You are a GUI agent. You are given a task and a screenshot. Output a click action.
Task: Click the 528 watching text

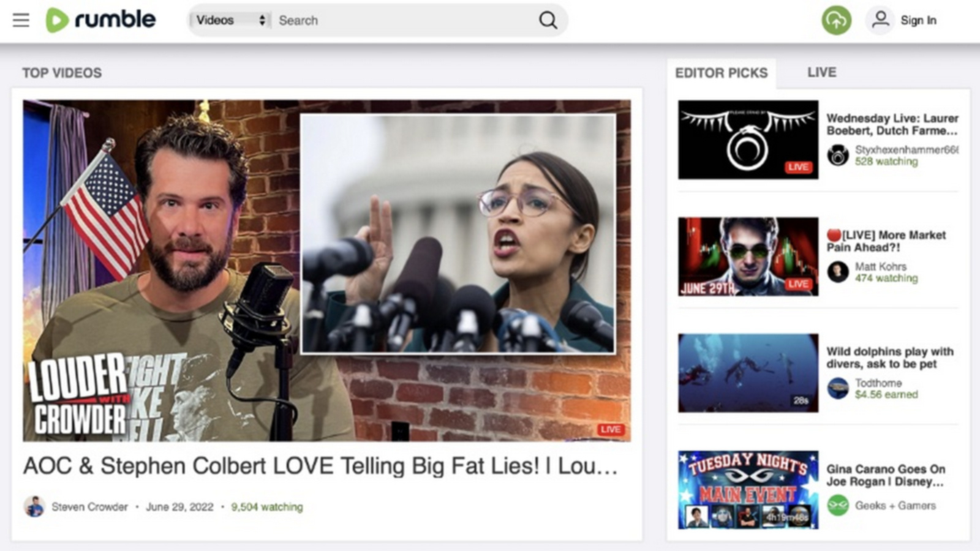coord(886,162)
